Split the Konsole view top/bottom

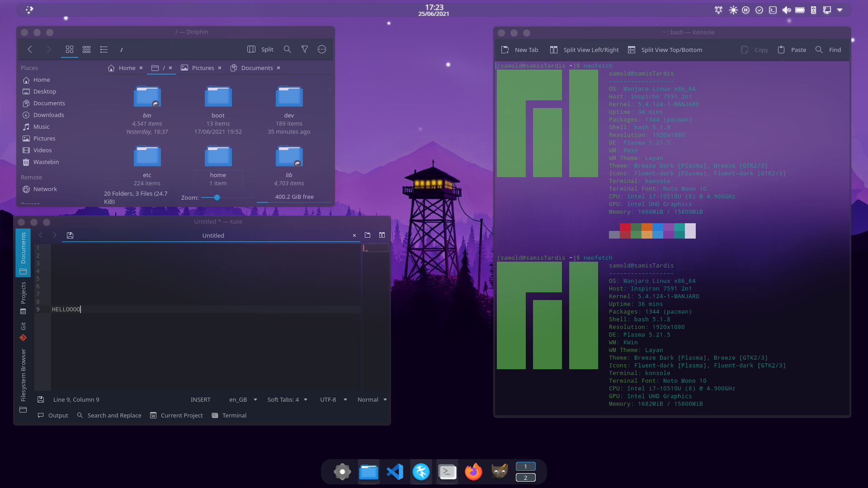tap(665, 50)
